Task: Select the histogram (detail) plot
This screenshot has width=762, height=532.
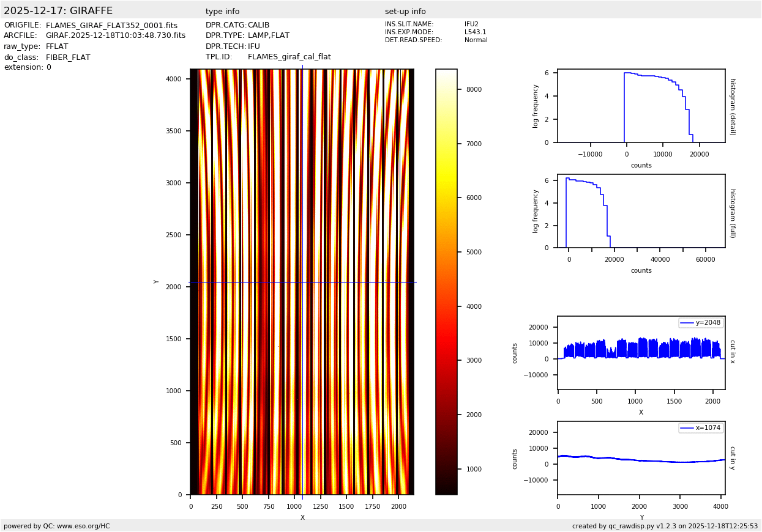Action: 641,107
